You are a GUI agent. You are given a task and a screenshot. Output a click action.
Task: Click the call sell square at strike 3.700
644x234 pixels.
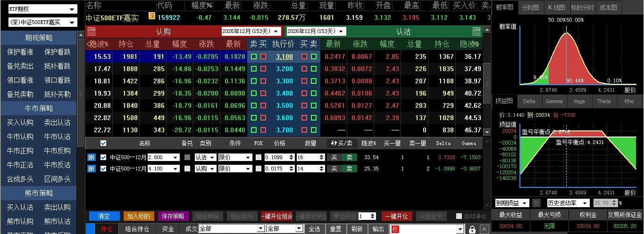coord(254,130)
